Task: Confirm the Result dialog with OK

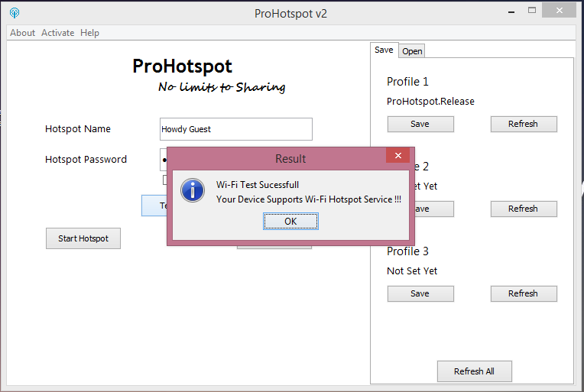Action: tap(290, 222)
